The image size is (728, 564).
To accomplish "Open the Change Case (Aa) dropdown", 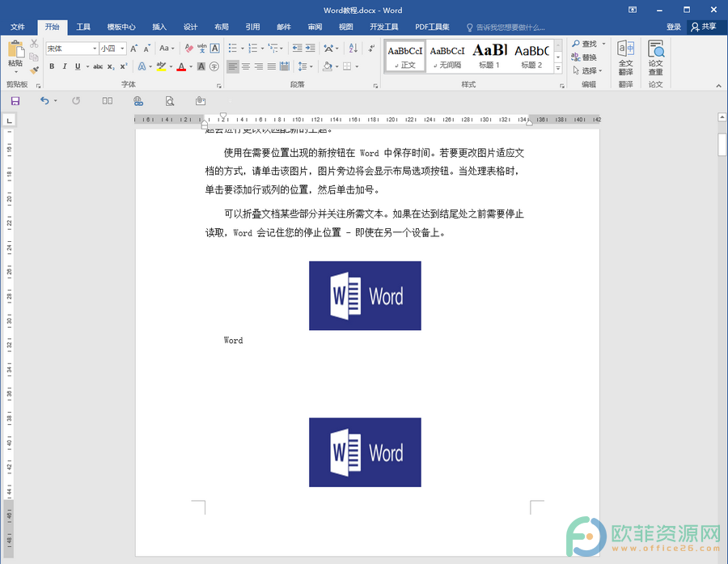I will click(x=167, y=49).
